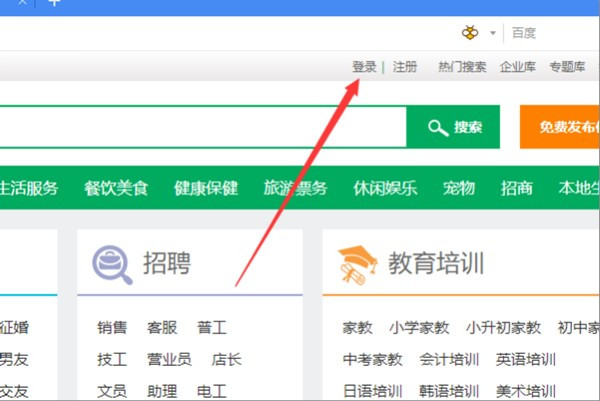Open the 客服 job category

point(162,328)
